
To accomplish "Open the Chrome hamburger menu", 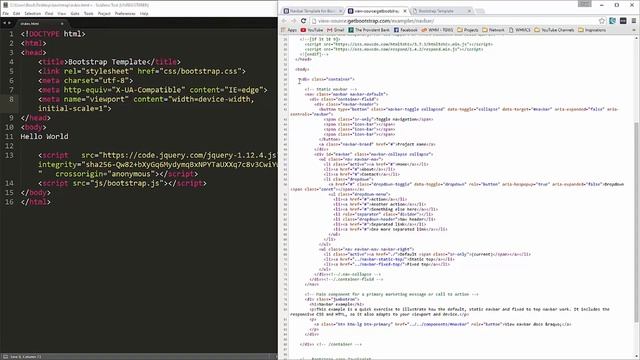I will (633, 21).
